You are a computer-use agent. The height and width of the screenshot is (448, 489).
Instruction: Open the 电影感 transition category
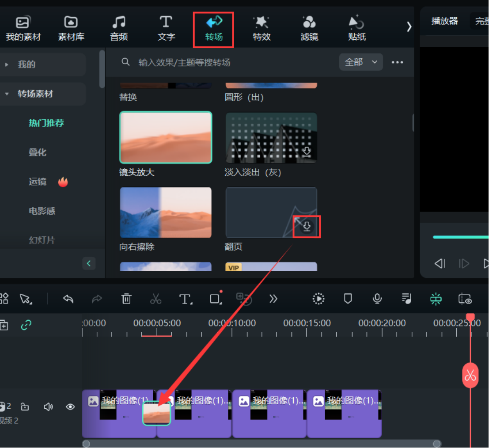pyautogui.click(x=42, y=211)
